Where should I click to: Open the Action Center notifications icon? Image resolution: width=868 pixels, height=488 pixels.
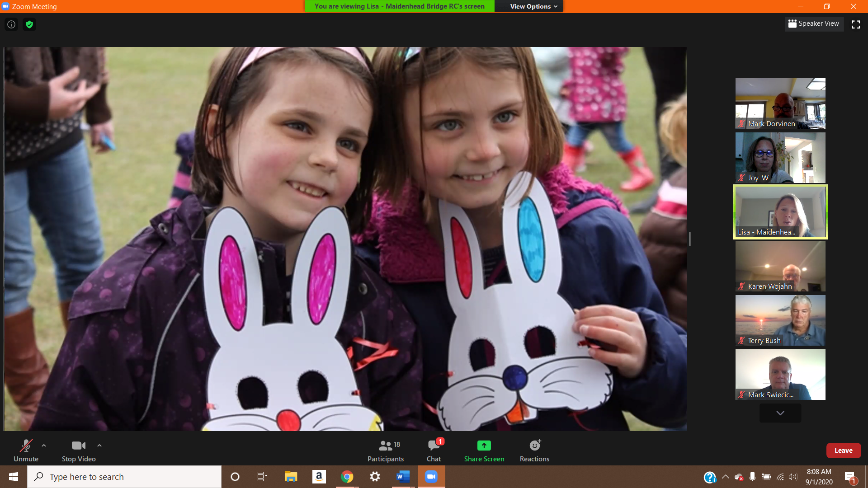(850, 477)
